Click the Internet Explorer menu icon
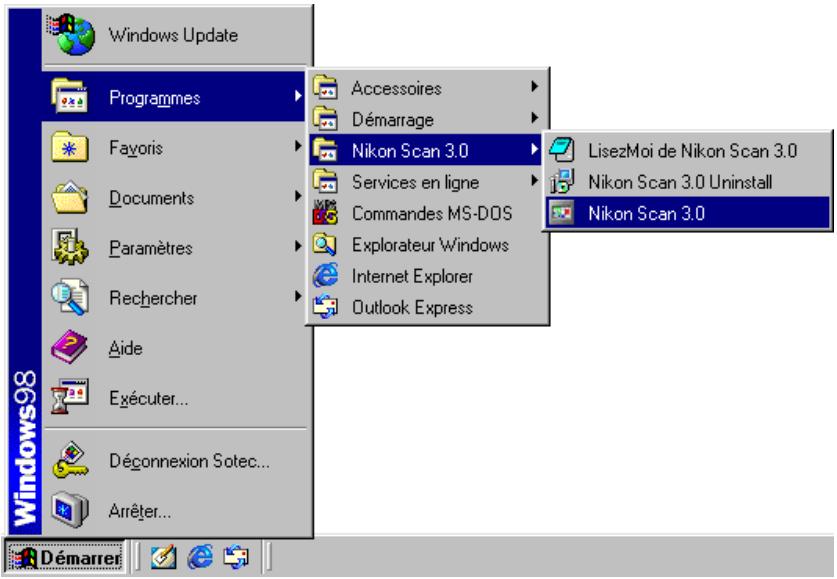Viewport: 837px width, 579px height. [326, 275]
